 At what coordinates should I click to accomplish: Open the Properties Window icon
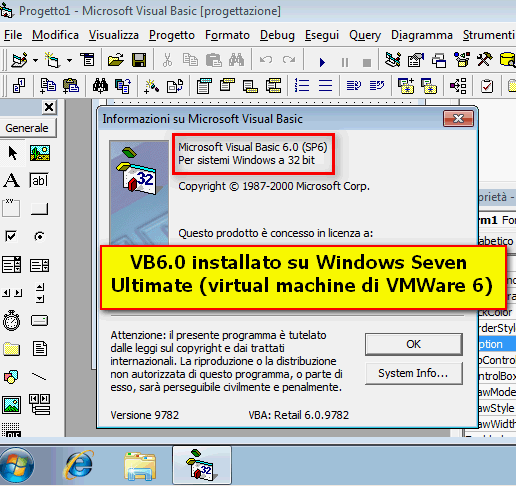(416, 60)
